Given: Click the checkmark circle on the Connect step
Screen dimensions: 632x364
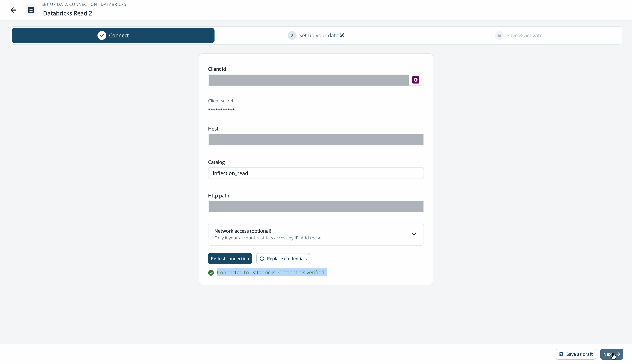Looking at the screenshot, I should point(102,35).
